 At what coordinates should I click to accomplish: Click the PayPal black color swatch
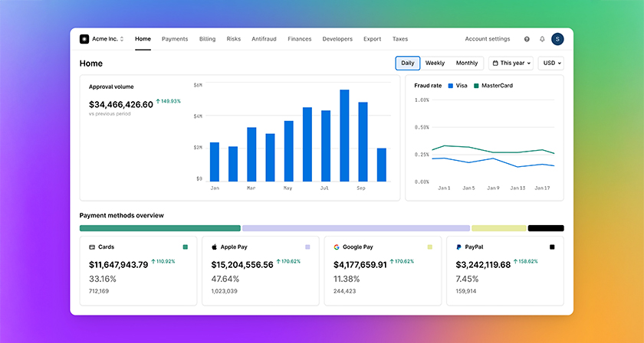tap(552, 247)
